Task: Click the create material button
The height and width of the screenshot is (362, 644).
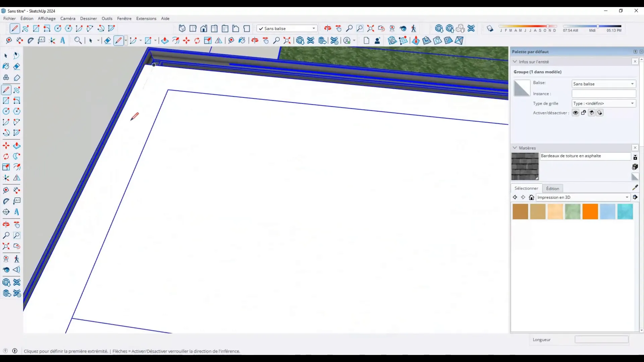Action: tap(635, 167)
